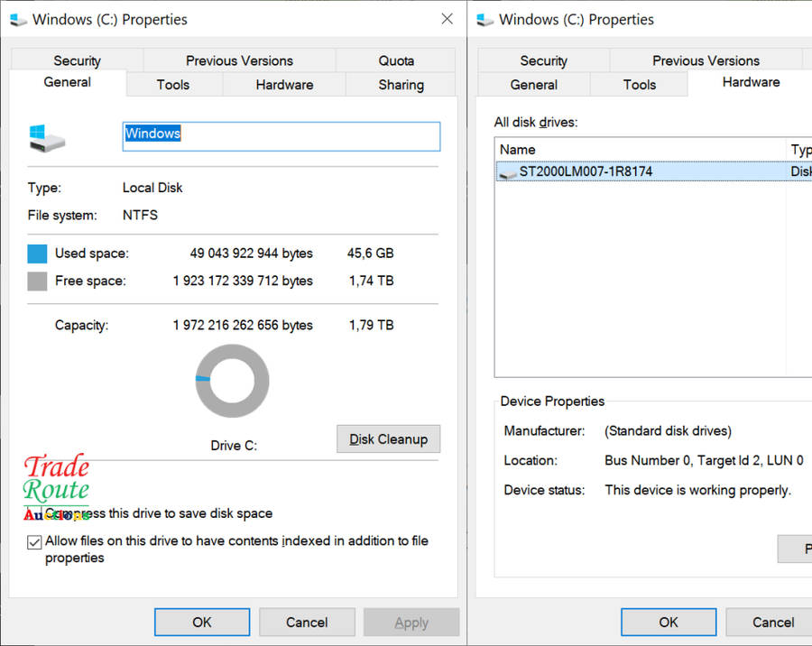Click the gray Free space color square
The image size is (812, 646).
pos(37,281)
